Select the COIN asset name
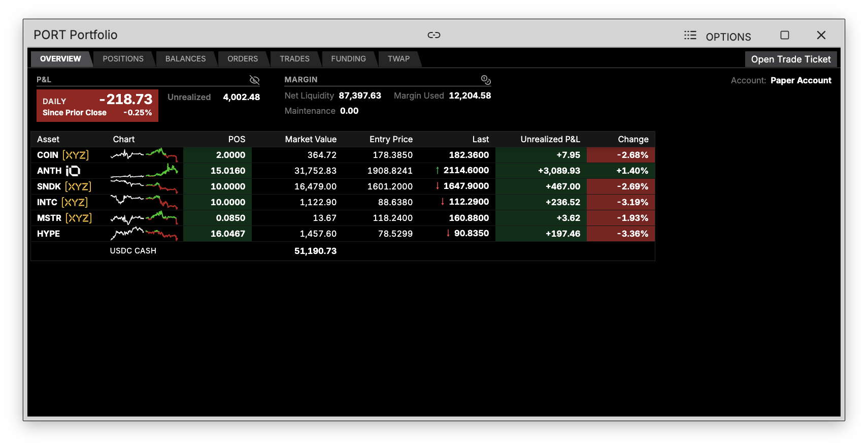This screenshot has height=448, width=868. click(48, 155)
